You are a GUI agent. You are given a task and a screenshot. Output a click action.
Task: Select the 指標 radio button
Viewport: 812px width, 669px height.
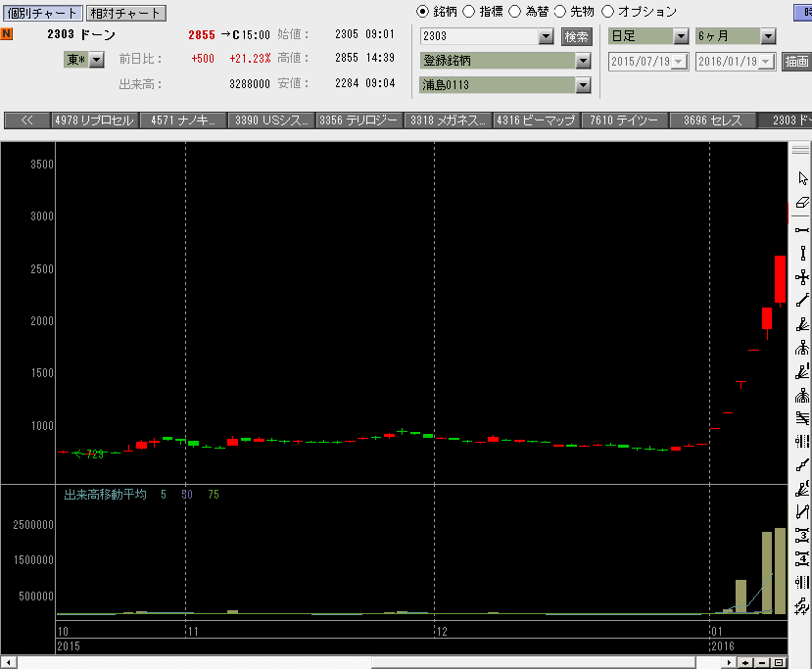tap(468, 12)
